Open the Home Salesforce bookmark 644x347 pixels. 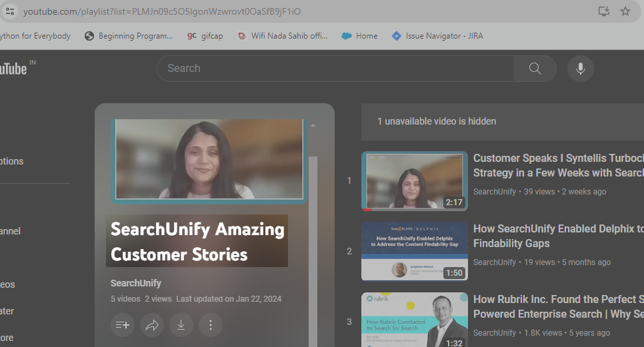click(x=359, y=36)
